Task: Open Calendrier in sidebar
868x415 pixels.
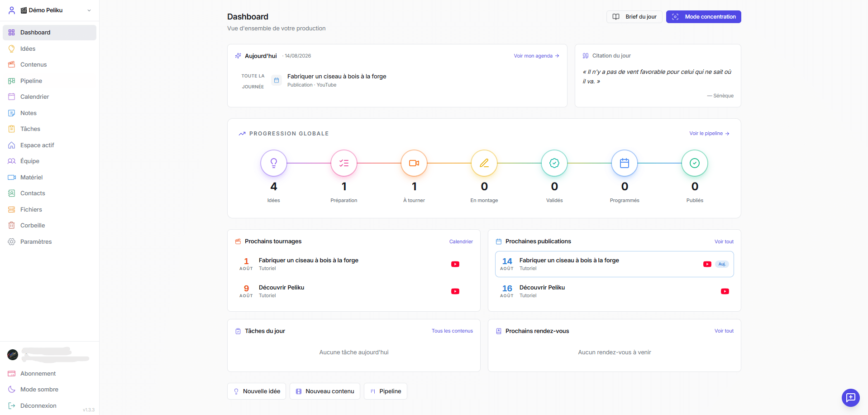Action: tap(50, 97)
